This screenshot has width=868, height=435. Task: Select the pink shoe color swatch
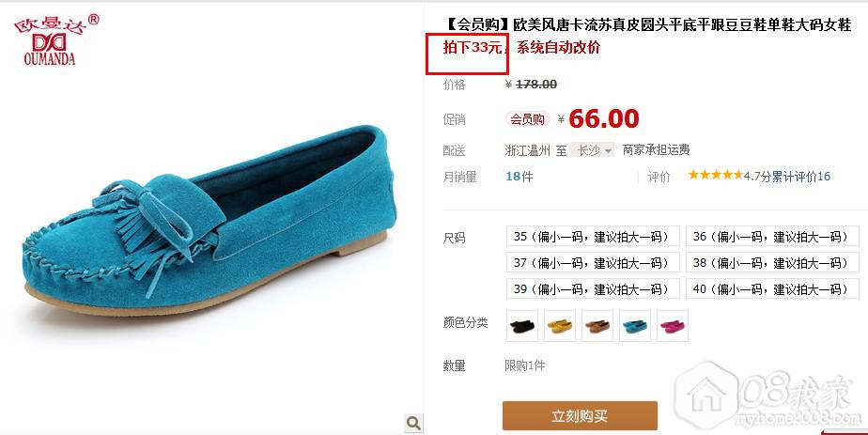pyautogui.click(x=673, y=326)
